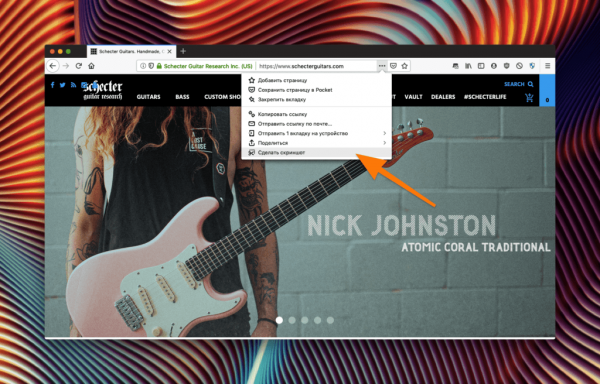600x384 pixels.
Task: Click the URL address field
Action: 316,66
